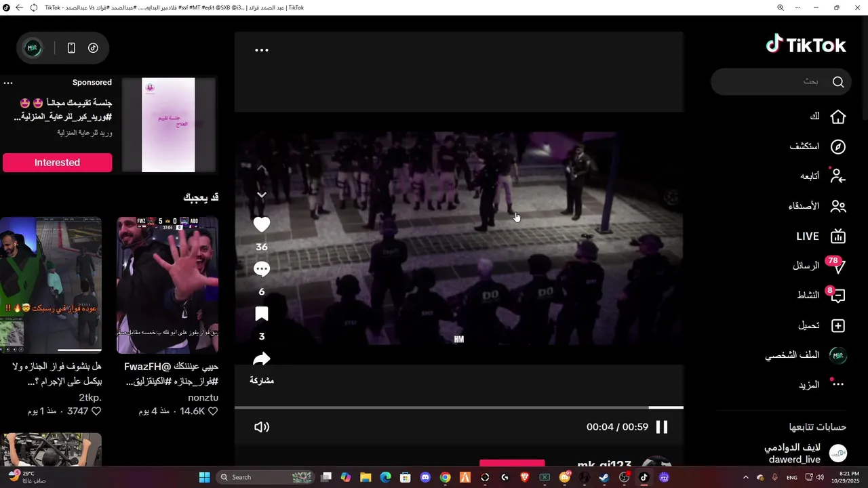This screenshot has height=488, width=868.
Task: Click TikTok coin icon in floating pill
Action: [x=93, y=48]
